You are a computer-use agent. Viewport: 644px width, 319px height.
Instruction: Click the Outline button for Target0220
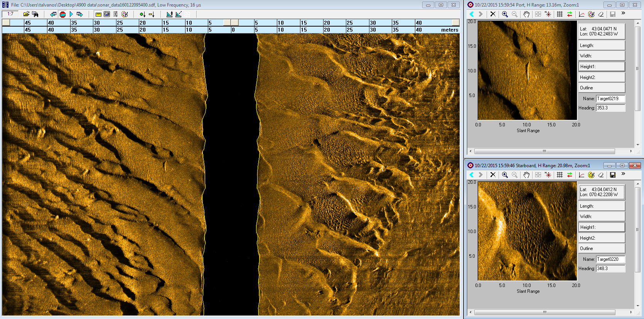pyautogui.click(x=601, y=248)
